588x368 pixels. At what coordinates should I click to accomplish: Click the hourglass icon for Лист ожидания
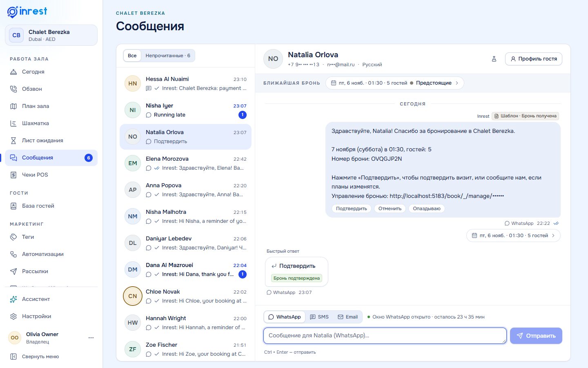[x=13, y=140]
